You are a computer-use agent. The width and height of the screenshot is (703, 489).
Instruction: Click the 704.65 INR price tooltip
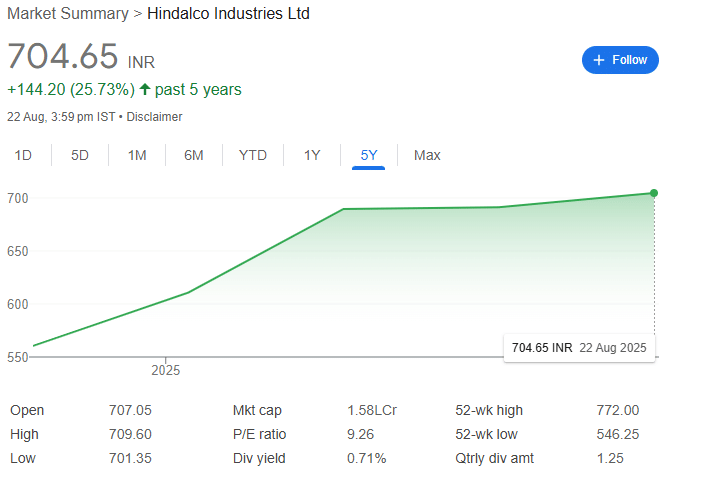pyautogui.click(x=579, y=348)
